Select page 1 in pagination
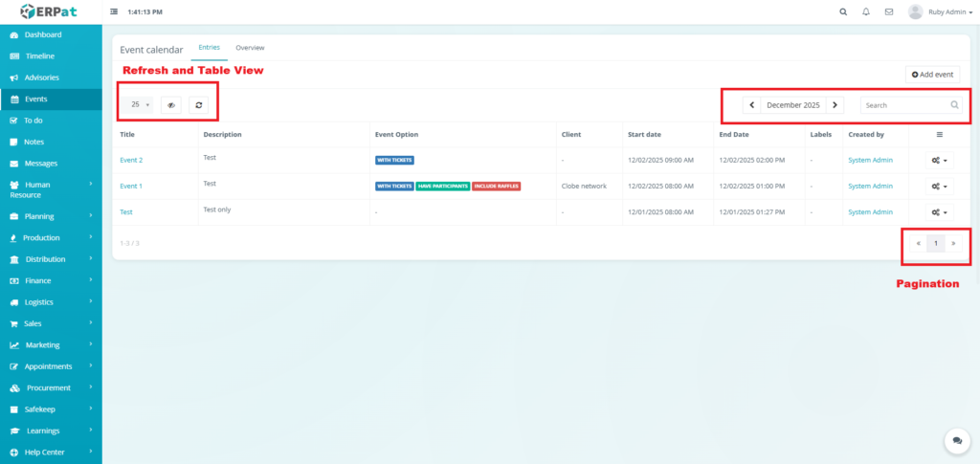This screenshot has width=980, height=464. pyautogui.click(x=936, y=244)
